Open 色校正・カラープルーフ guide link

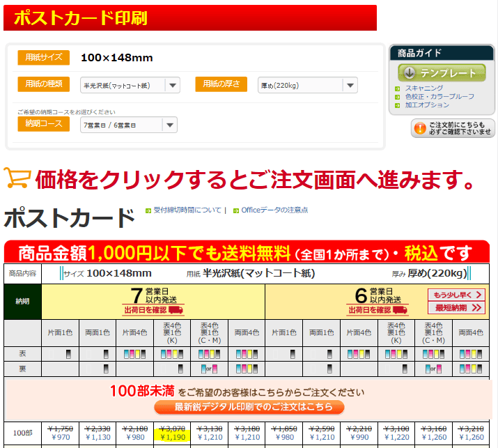point(439,97)
